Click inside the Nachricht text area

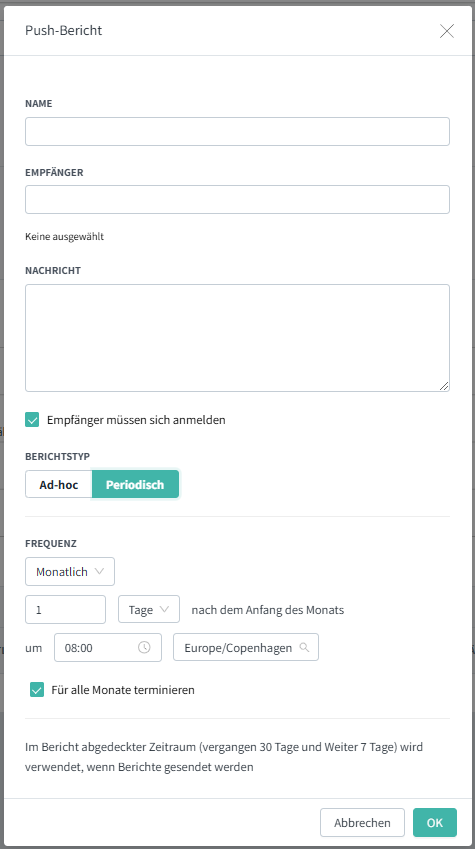[237, 338]
